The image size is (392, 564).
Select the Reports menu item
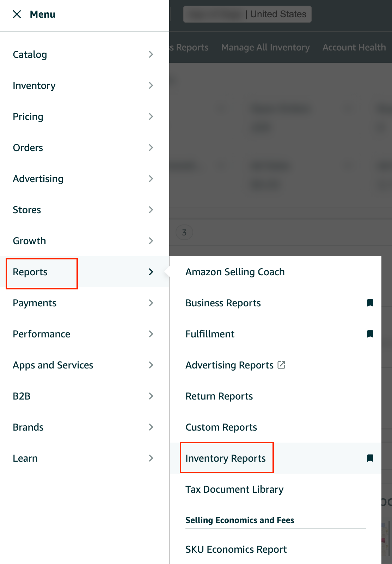(x=30, y=272)
